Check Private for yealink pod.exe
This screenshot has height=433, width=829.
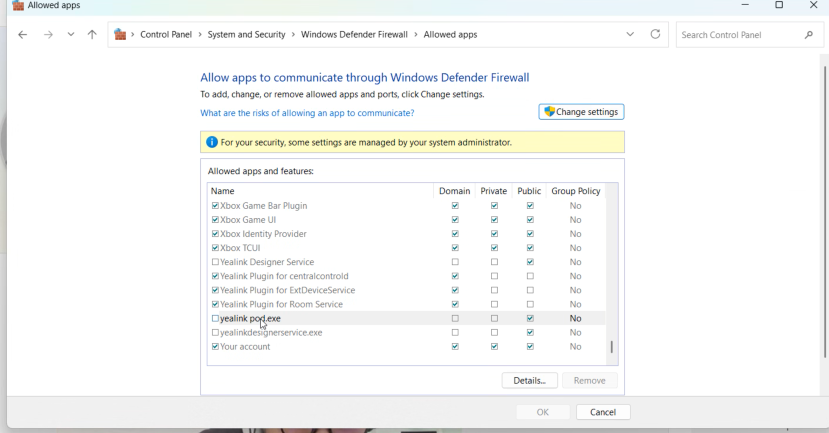(x=494, y=318)
